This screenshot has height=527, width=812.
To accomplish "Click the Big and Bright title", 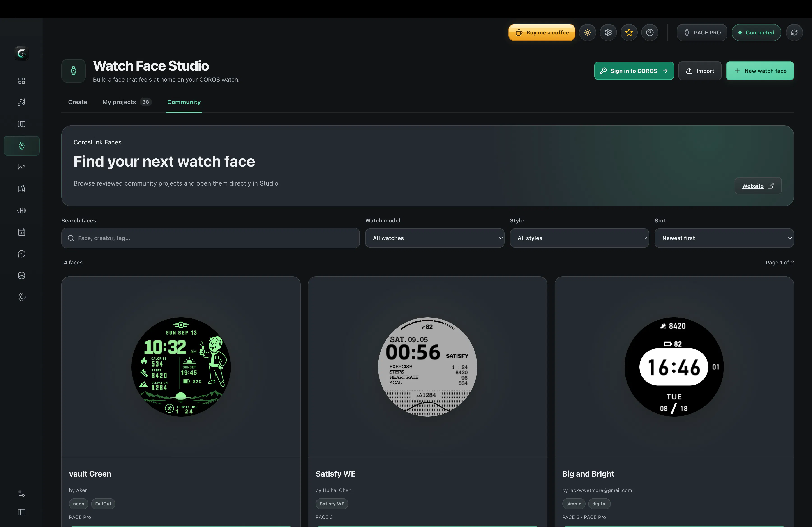I will 588,474.
